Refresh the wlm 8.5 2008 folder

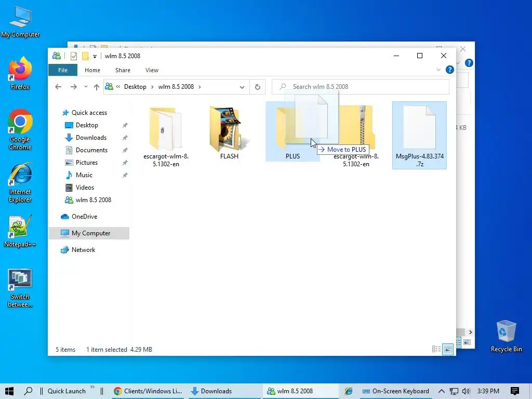point(258,87)
